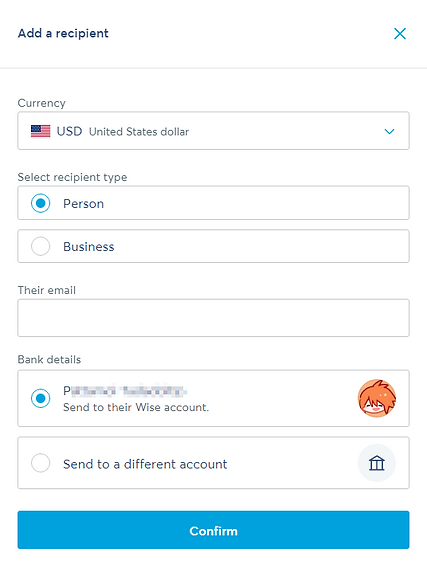
Task: Click the orange-haired avatar picture
Action: [x=377, y=398]
